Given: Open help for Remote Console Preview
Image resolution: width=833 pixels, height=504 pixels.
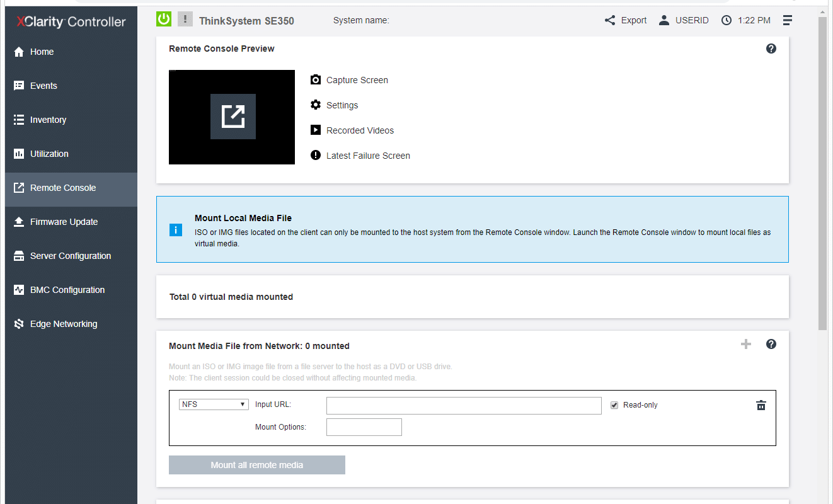Looking at the screenshot, I should click(x=771, y=49).
